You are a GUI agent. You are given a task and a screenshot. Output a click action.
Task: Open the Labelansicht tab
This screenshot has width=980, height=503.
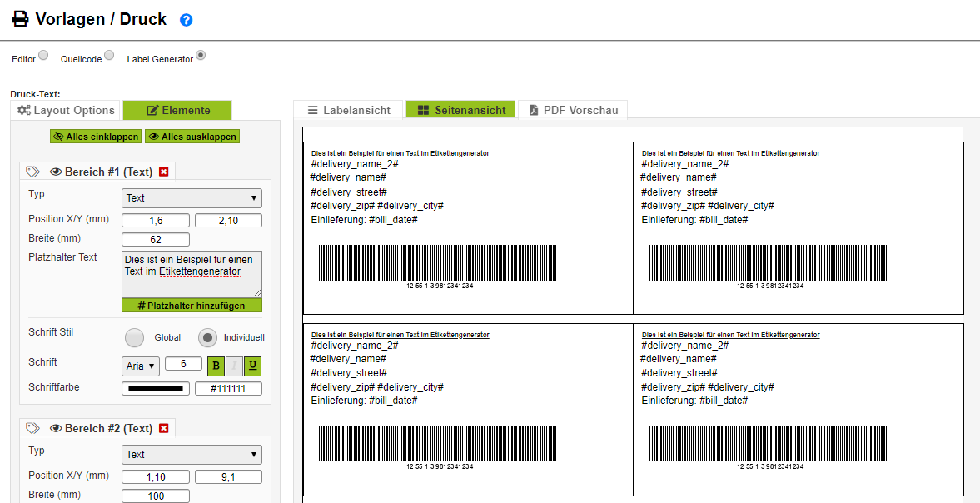[349, 111]
